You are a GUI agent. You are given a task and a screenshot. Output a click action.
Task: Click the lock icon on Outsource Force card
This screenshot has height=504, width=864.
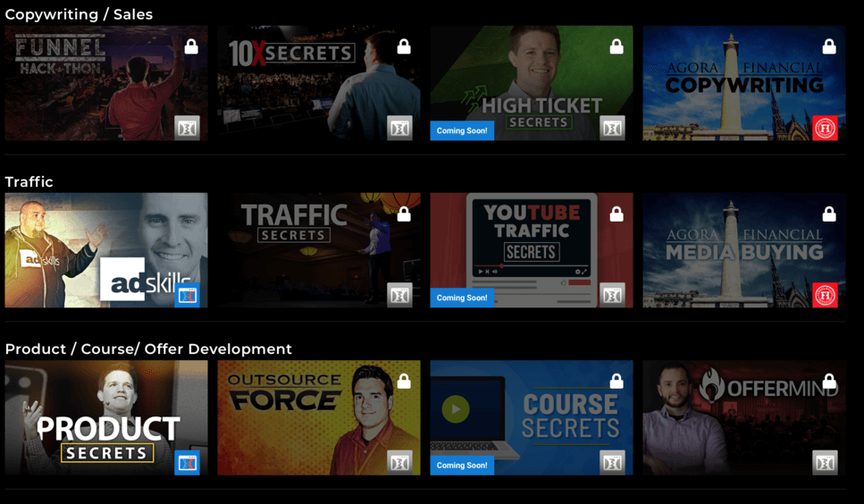pyautogui.click(x=404, y=382)
